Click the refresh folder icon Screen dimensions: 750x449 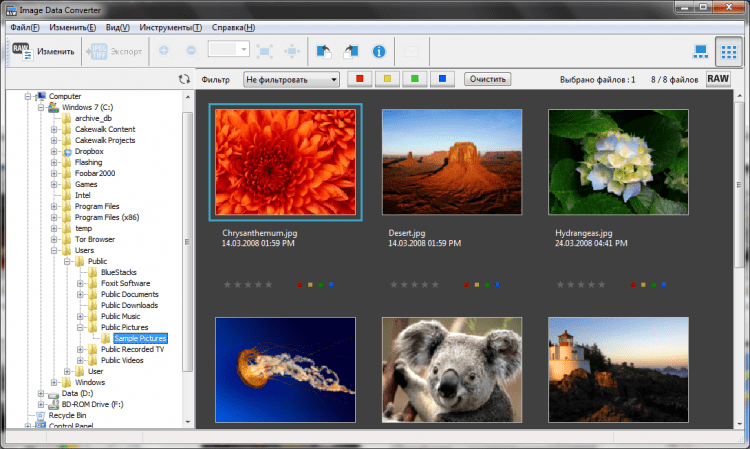[x=183, y=79]
